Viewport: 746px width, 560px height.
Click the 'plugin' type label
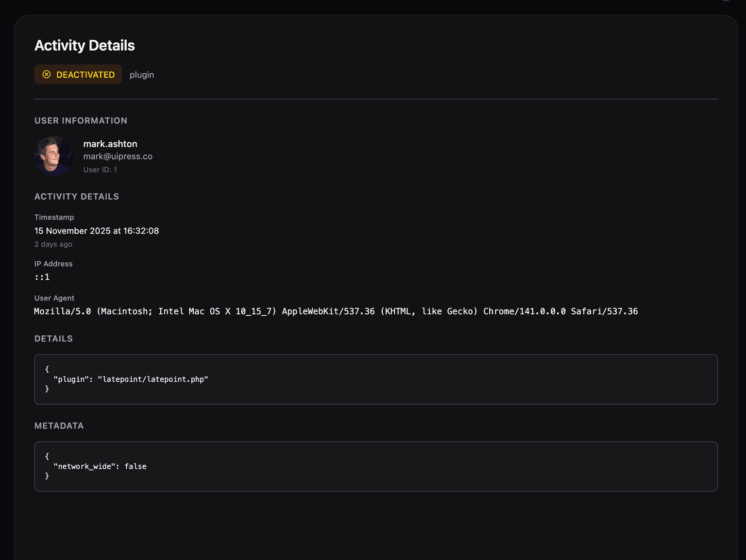tap(142, 75)
